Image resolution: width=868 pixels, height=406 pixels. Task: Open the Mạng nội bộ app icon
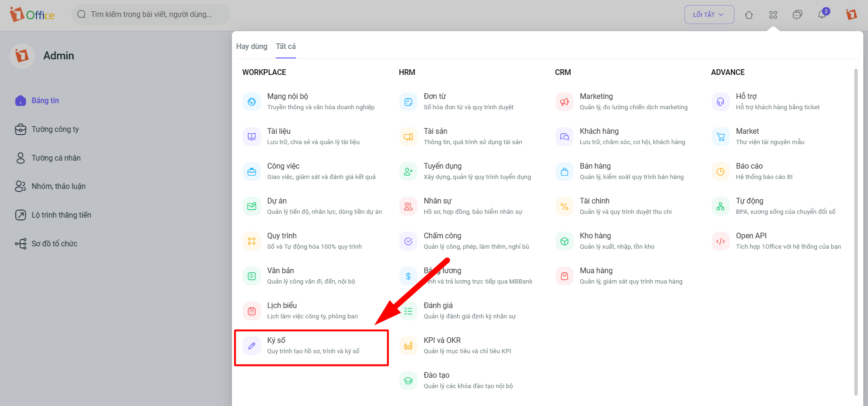click(252, 102)
